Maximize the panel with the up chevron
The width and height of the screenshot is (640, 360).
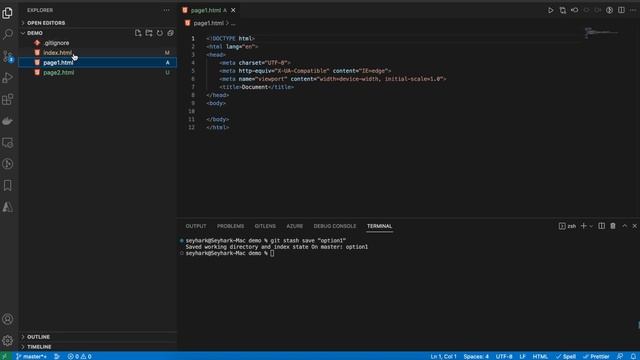(x=624, y=226)
